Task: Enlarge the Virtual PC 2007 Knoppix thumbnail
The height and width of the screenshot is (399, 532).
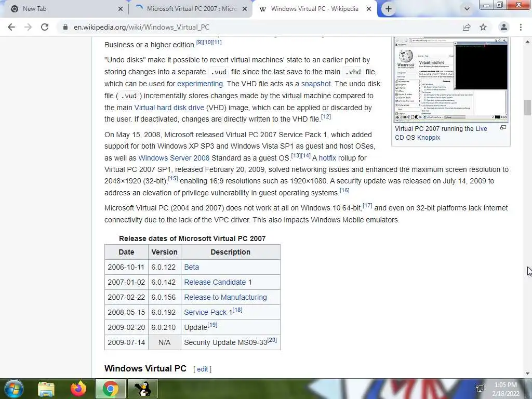Action: point(451,79)
